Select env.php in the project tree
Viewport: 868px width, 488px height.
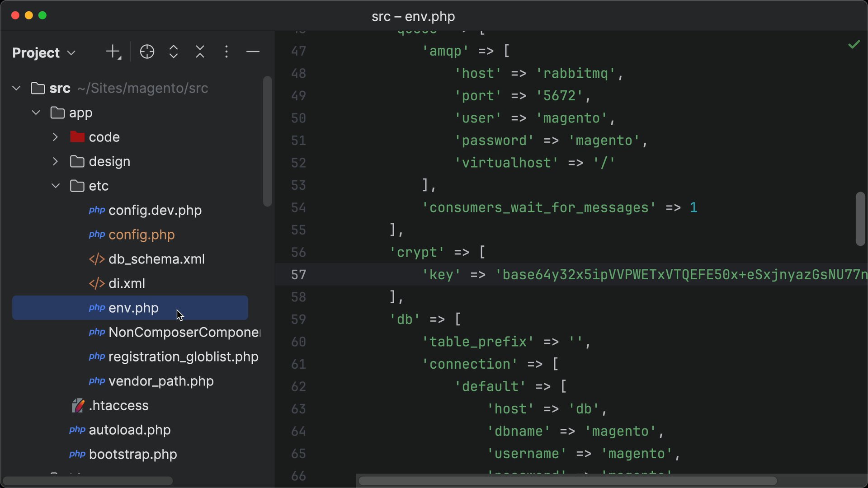click(x=130, y=308)
